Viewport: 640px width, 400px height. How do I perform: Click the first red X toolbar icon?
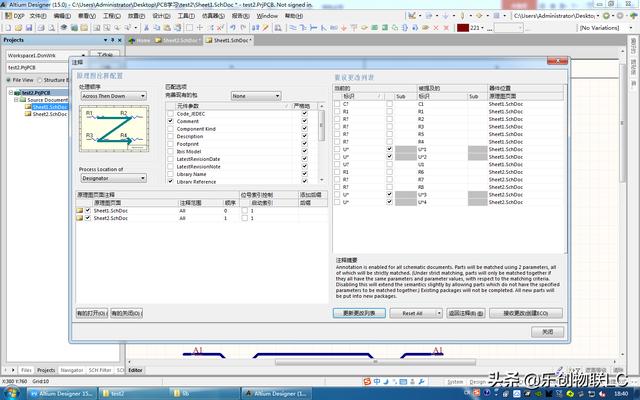point(436,28)
